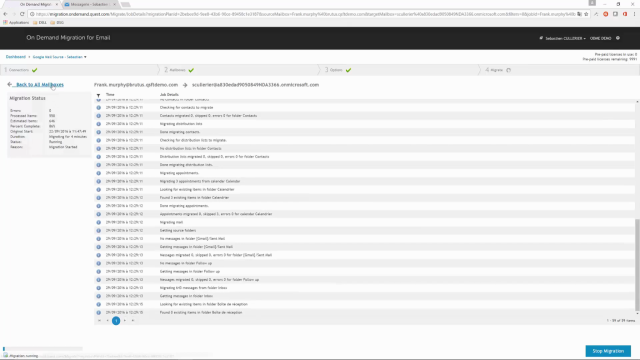This screenshot has height=360, width=640.
Task: Open the Chrome three-dot menu
Action: point(634,14)
